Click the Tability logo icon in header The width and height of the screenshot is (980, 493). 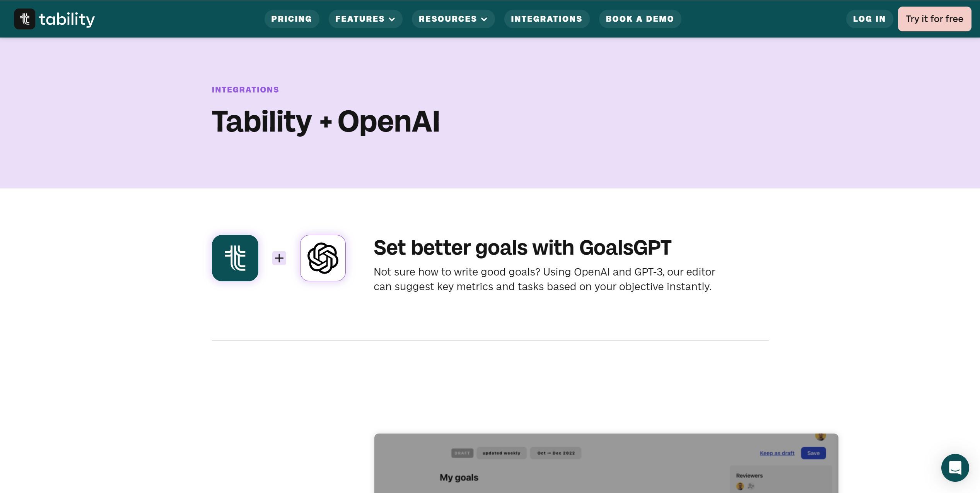(24, 19)
